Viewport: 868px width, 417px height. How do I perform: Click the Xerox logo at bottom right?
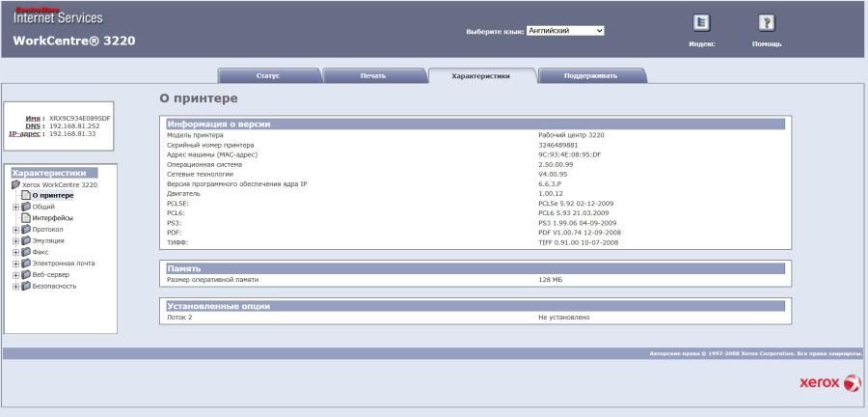[x=830, y=382]
